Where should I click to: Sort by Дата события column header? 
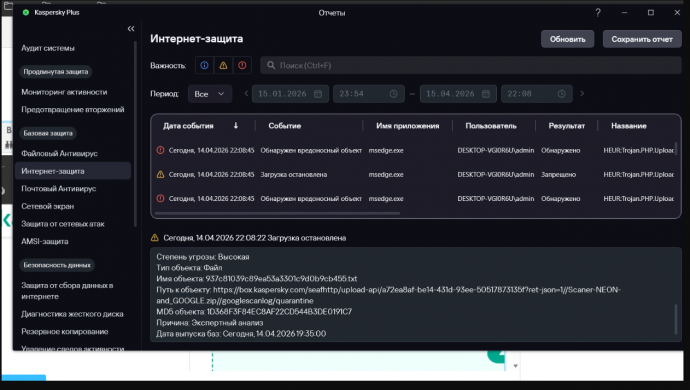pyautogui.click(x=188, y=126)
